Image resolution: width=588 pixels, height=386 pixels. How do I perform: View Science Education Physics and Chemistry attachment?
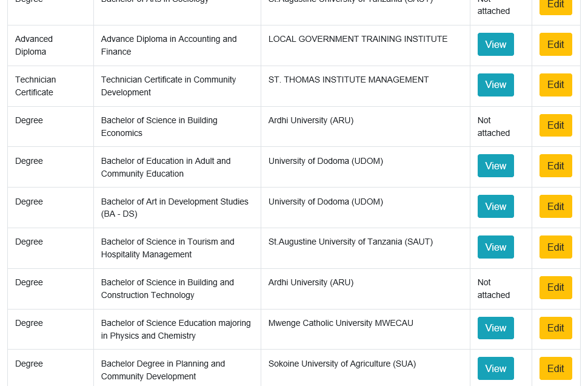(x=495, y=328)
